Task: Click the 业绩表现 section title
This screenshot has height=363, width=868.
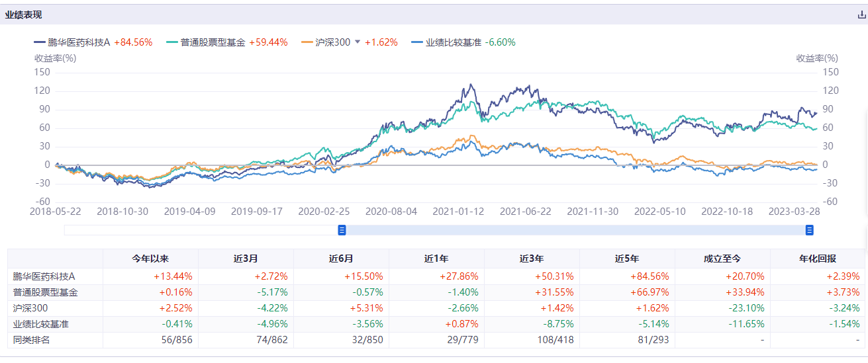Action: pos(24,15)
